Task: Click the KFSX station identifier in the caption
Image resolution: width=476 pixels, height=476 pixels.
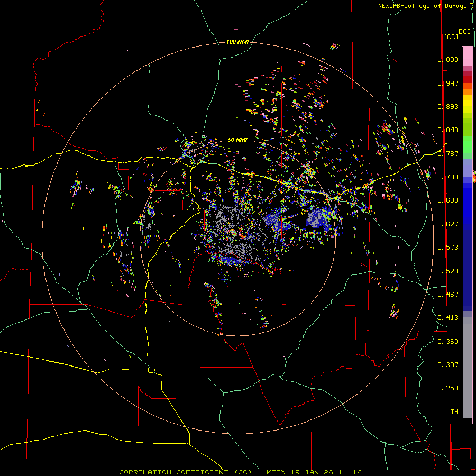Action: click(x=276, y=472)
